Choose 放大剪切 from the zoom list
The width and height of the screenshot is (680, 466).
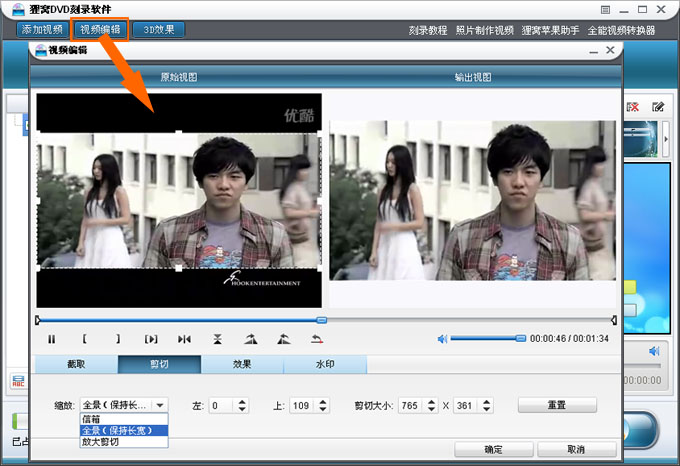pos(124,442)
